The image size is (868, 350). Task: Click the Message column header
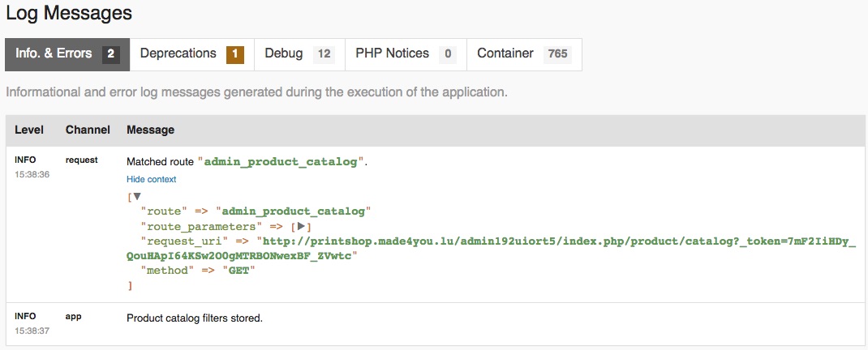pyautogui.click(x=150, y=130)
